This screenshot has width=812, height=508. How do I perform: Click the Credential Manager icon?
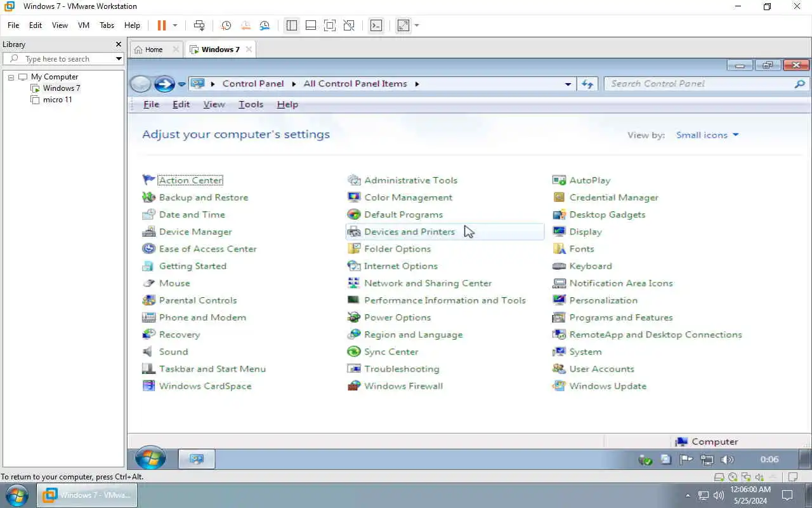tap(559, 197)
